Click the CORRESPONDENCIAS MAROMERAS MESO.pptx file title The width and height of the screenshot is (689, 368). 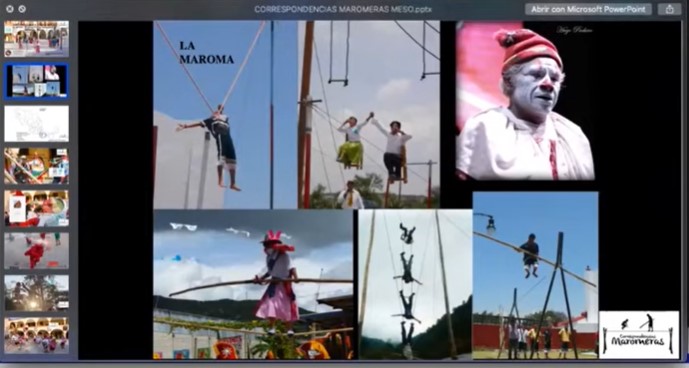tap(343, 9)
